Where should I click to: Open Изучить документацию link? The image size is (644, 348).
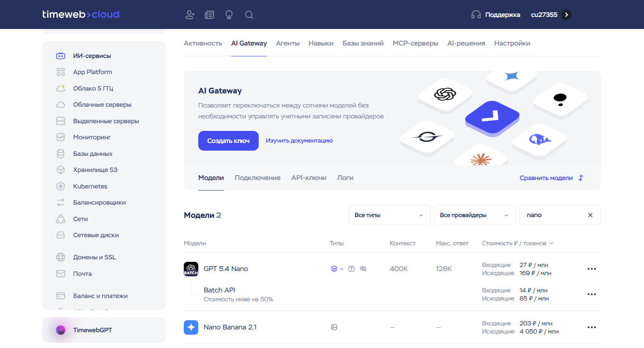(299, 141)
